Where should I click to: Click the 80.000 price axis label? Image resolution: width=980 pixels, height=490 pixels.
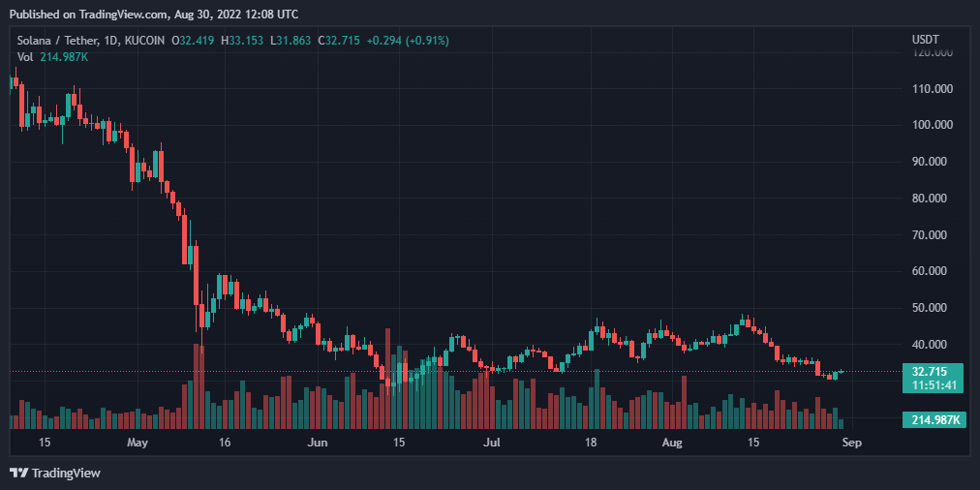click(934, 199)
